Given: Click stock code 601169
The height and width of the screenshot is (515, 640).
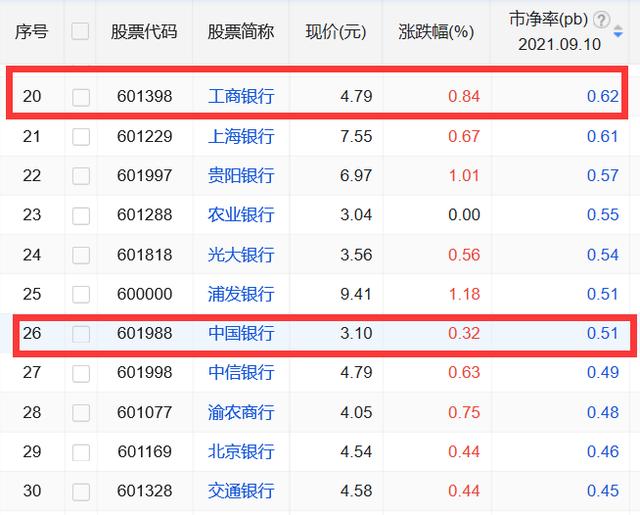Looking at the screenshot, I should coord(144,451).
